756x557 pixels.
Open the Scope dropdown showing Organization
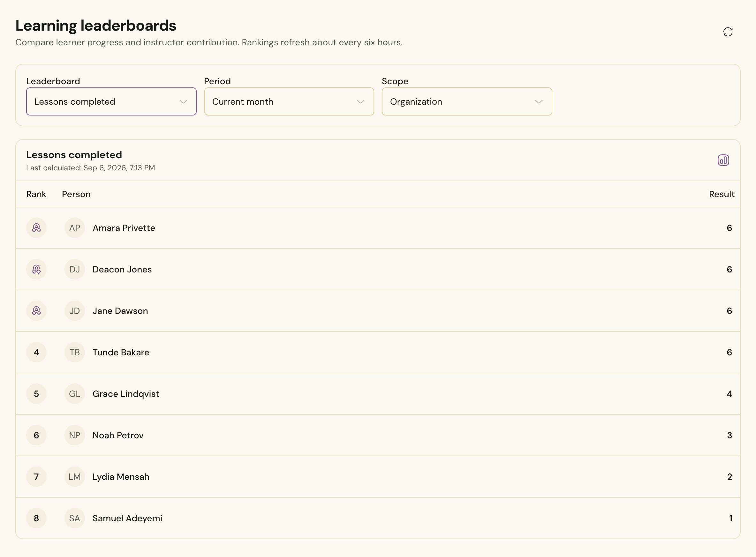point(467,101)
